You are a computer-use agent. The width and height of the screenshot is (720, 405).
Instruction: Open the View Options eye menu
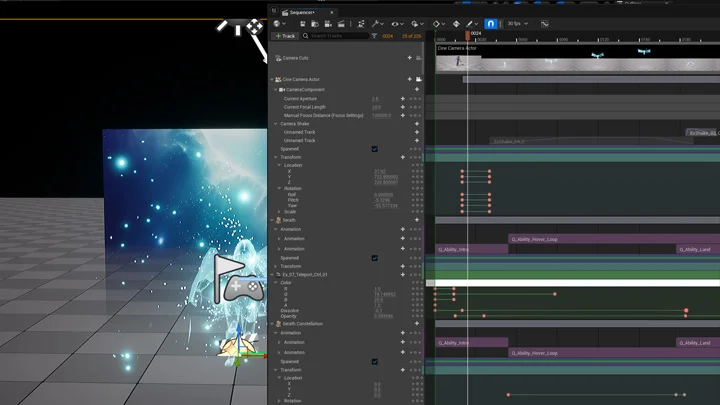tap(397, 24)
